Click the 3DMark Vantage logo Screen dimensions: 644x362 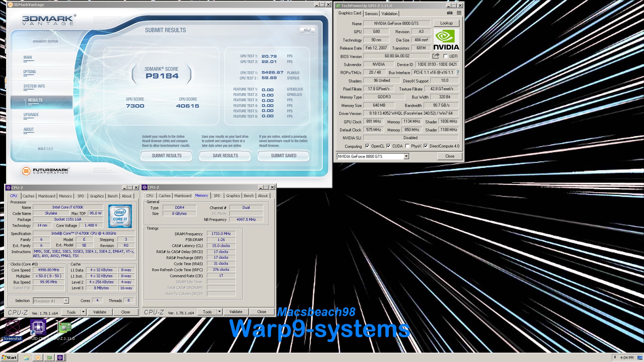[x=49, y=20]
